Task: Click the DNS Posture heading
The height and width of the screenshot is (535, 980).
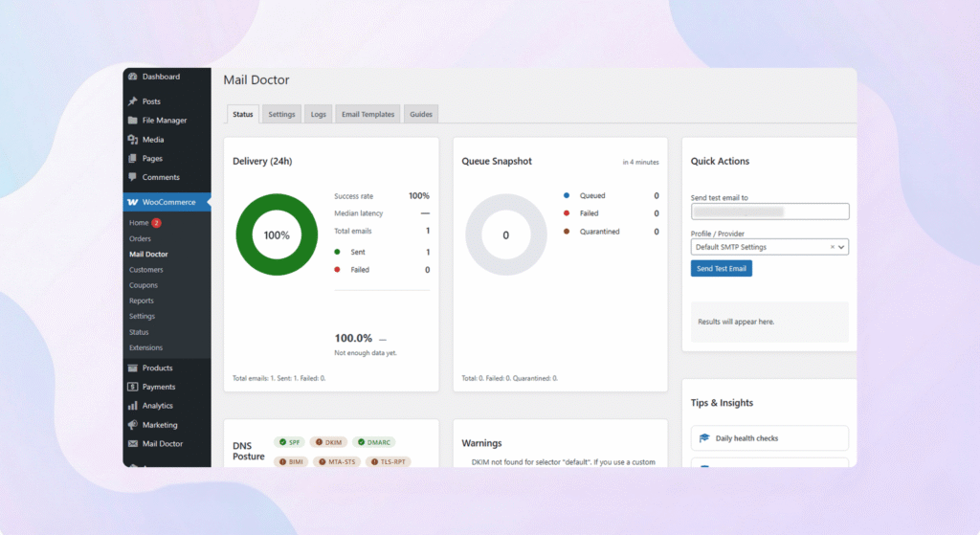Action: (248, 451)
